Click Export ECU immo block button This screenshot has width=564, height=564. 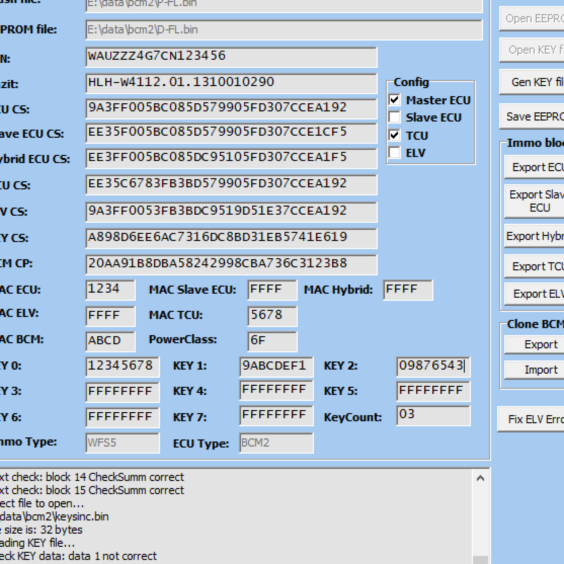534,167
